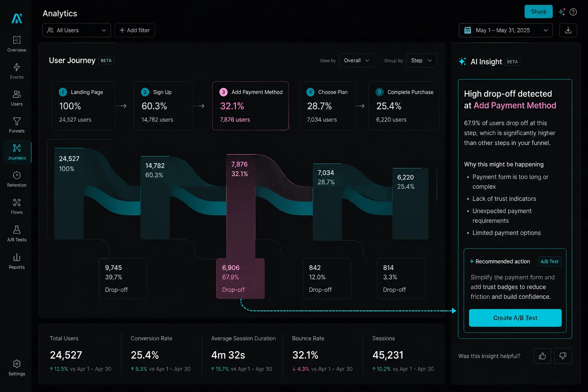588x392 pixels.
Task: Click the AI Insight sparkle icon
Action: (462, 62)
